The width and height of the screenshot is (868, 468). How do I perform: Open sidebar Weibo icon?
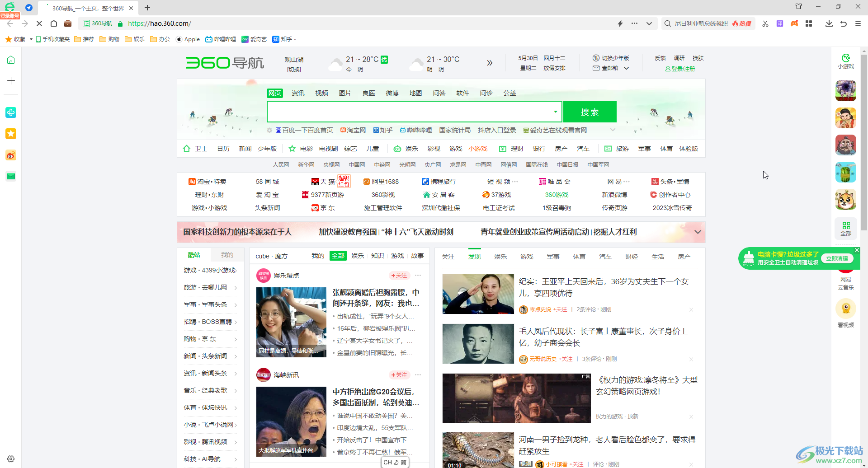(11, 155)
